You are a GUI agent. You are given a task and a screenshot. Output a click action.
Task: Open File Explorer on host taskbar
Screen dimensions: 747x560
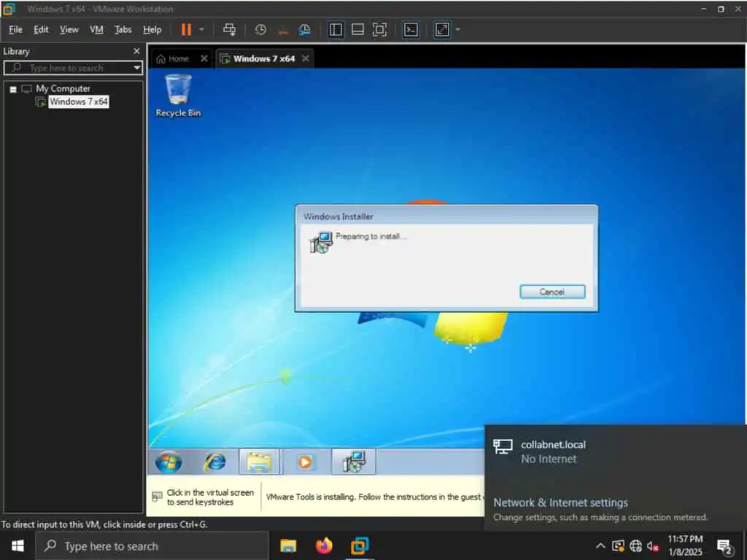click(x=288, y=545)
